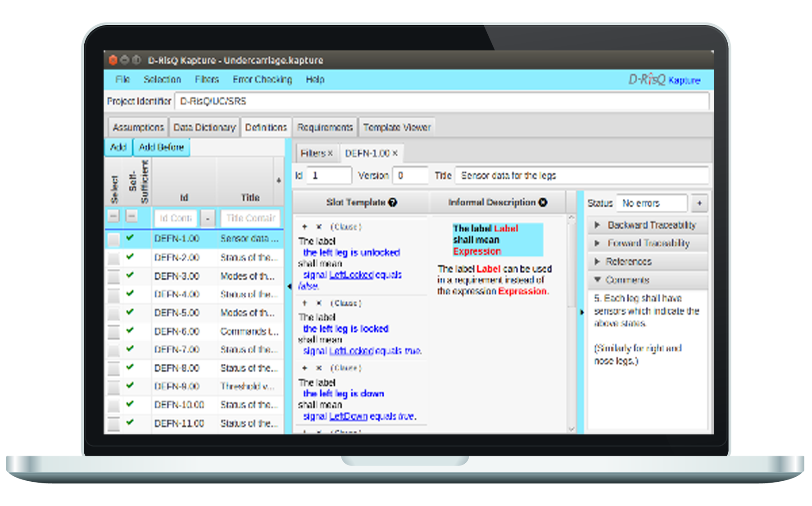
Task: Tick the select checkbox for DEFN-5.00
Action: pos(114,313)
